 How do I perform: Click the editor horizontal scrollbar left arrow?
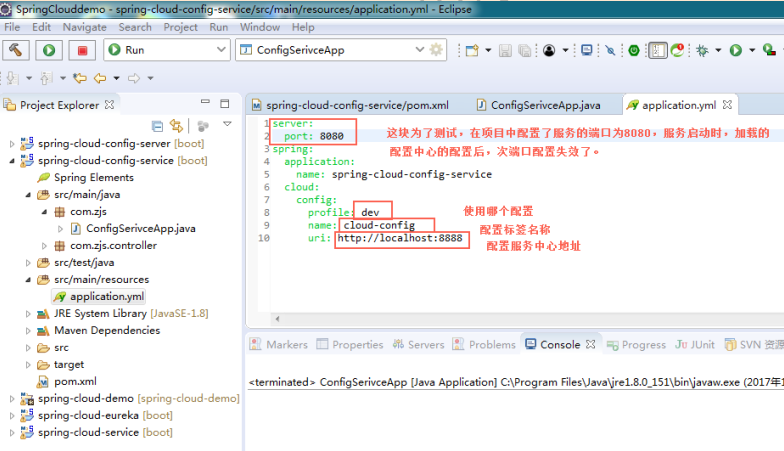click(x=277, y=318)
